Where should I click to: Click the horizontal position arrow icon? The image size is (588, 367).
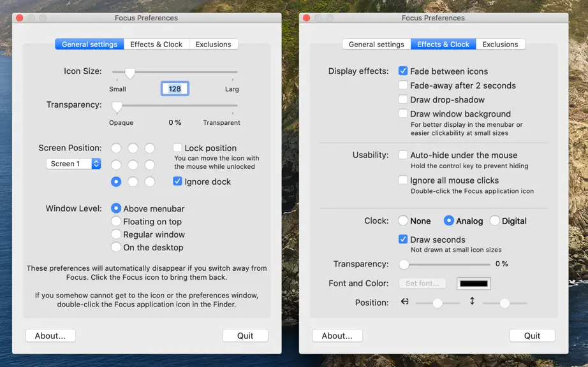(x=404, y=301)
